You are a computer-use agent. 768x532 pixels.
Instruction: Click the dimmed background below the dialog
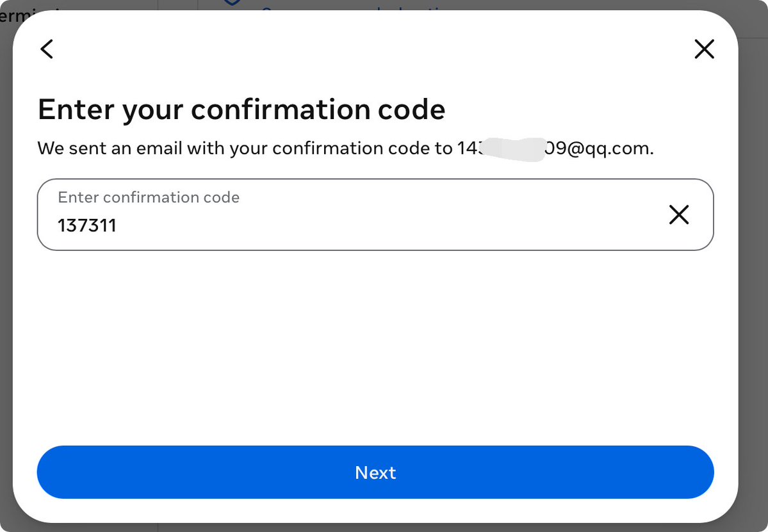click(x=375, y=528)
